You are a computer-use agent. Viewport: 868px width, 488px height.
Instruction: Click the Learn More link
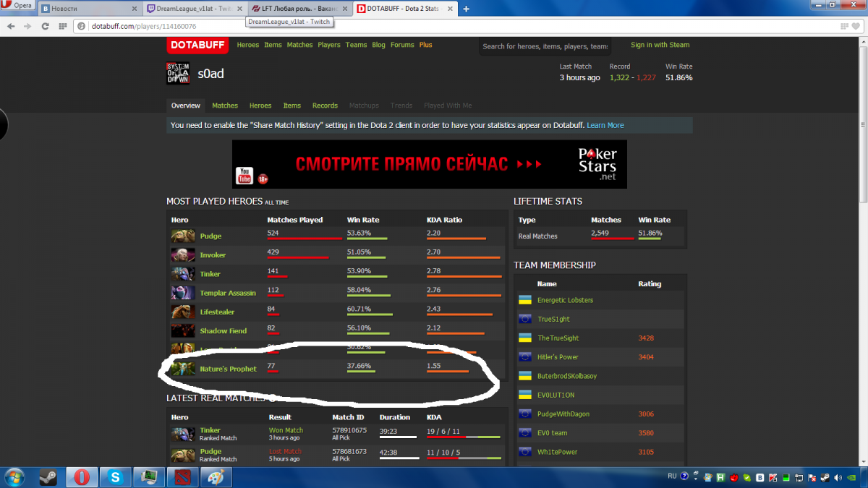pyautogui.click(x=605, y=125)
